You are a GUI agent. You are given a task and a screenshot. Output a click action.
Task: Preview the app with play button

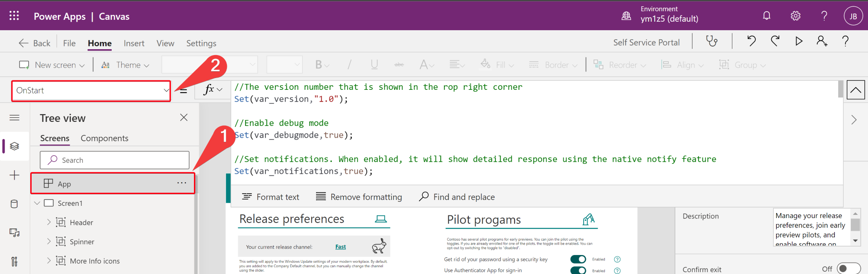799,41
